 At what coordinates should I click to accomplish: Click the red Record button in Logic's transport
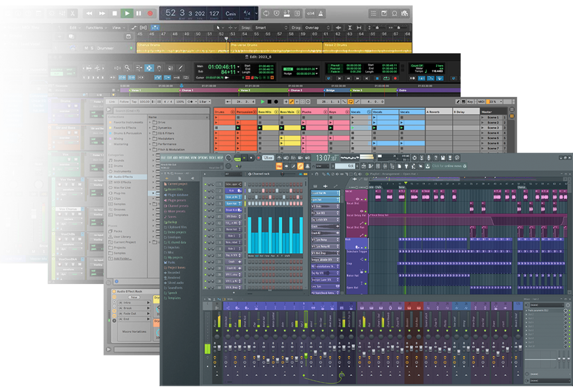[x=150, y=14]
